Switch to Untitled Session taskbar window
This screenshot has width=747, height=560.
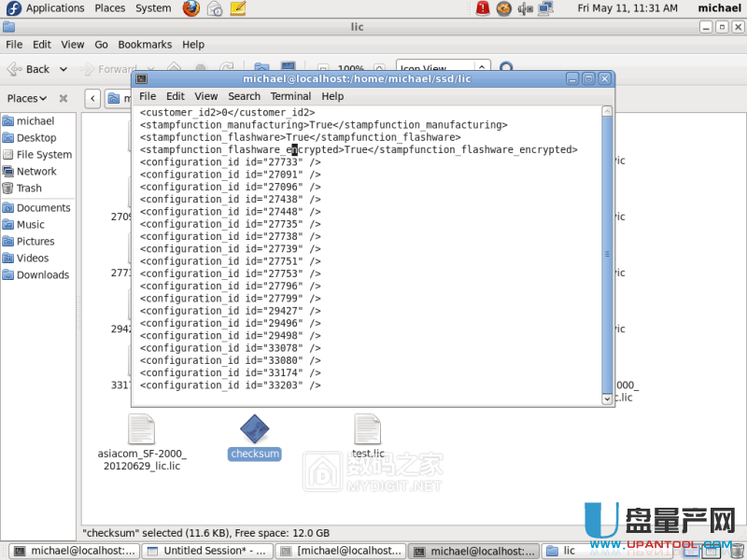click(x=209, y=551)
